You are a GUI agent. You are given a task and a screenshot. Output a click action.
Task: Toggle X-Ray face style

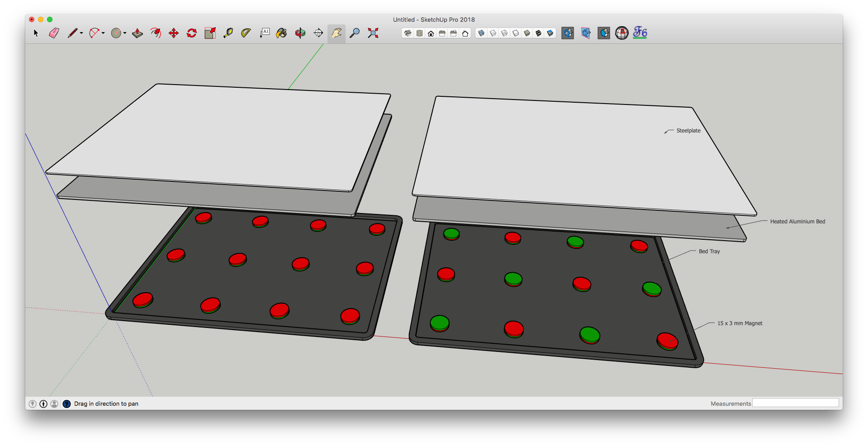click(x=481, y=33)
